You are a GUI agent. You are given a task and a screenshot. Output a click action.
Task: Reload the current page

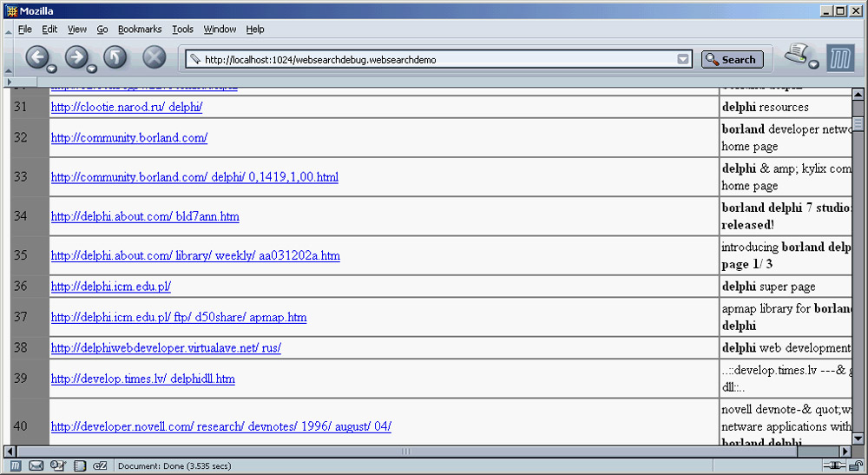(x=115, y=58)
